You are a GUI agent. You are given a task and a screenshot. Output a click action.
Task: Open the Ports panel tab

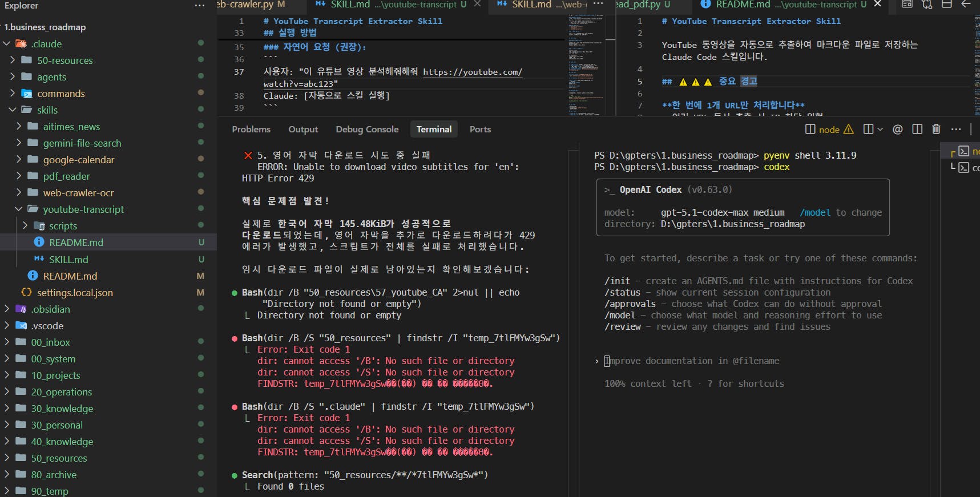click(480, 130)
